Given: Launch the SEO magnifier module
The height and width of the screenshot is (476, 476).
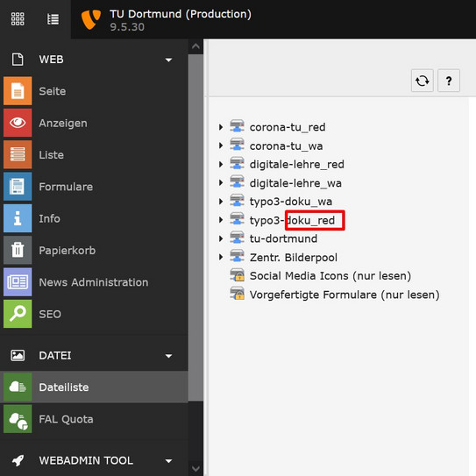Looking at the screenshot, I should (18, 314).
